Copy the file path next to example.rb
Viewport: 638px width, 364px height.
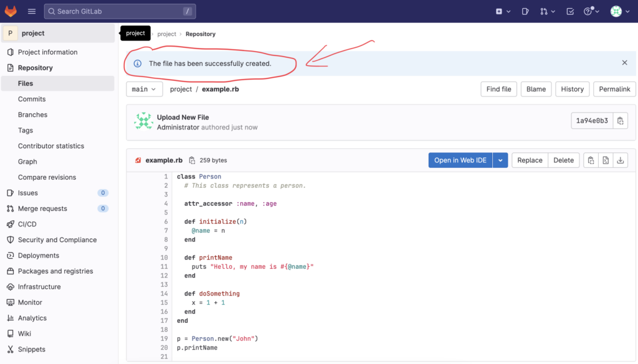coord(192,161)
